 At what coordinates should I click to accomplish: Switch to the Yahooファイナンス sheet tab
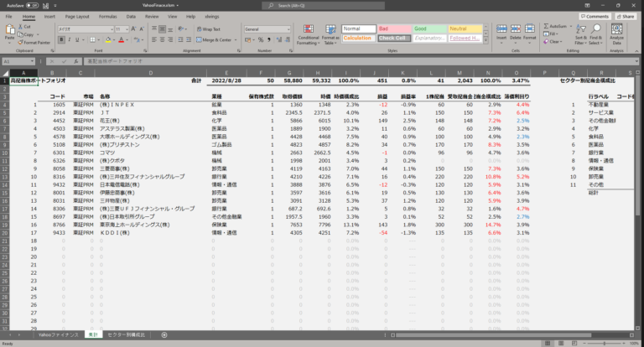pos(57,334)
